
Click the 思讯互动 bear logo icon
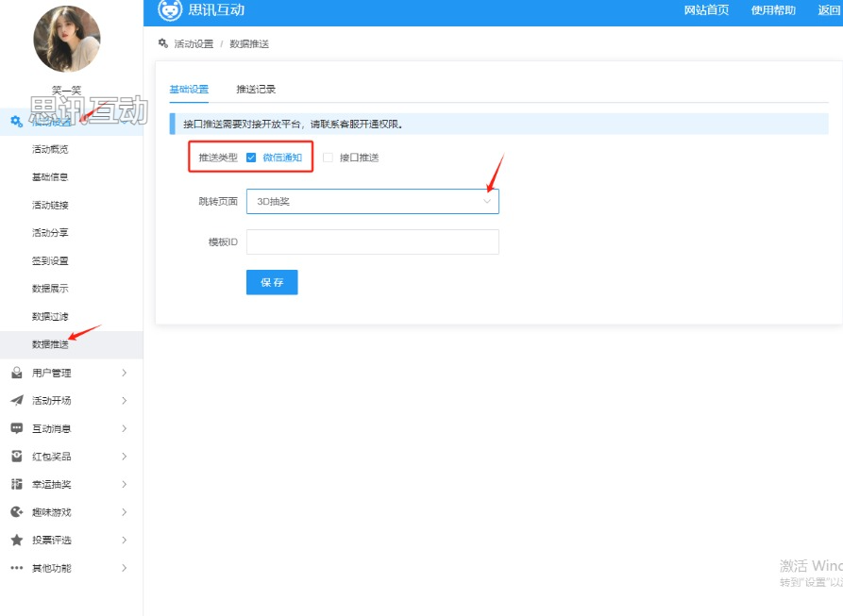170,10
